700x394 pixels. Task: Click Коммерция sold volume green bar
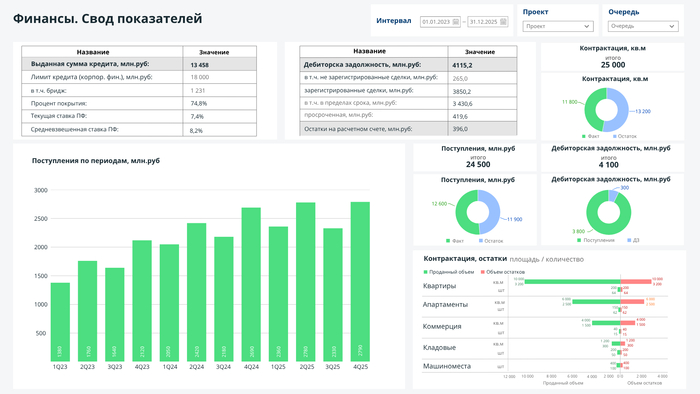[606, 323]
